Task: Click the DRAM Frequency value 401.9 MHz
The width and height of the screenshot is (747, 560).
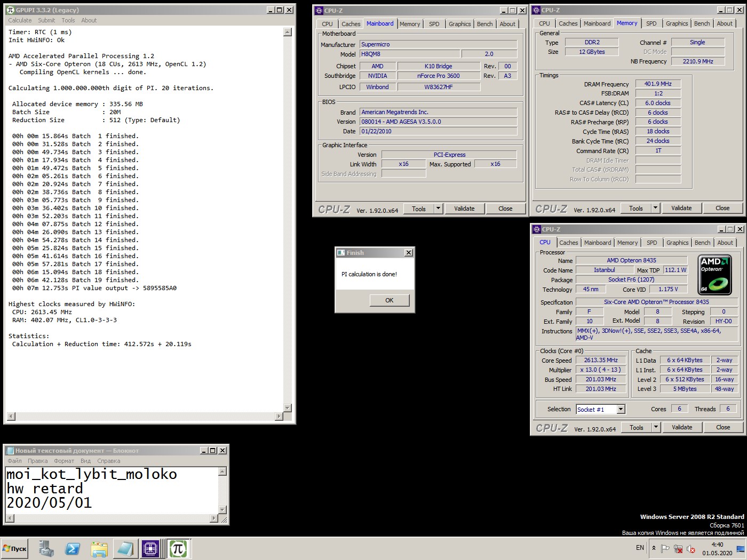Action: [x=658, y=84]
